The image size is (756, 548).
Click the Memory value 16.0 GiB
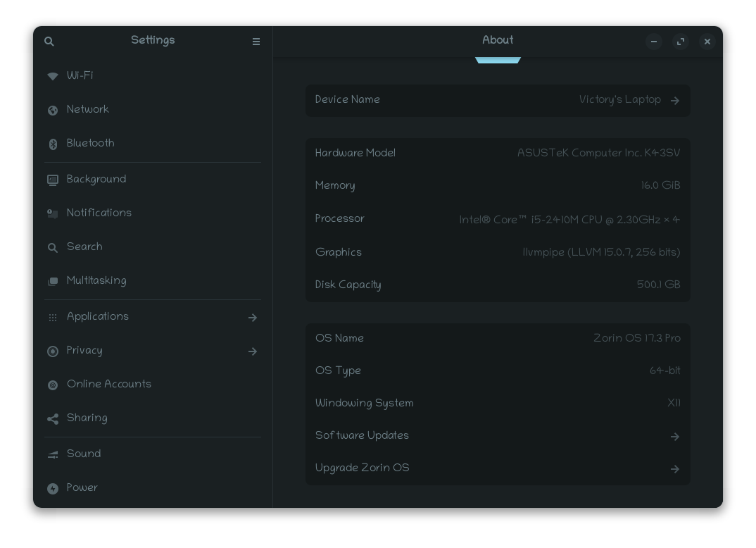660,186
